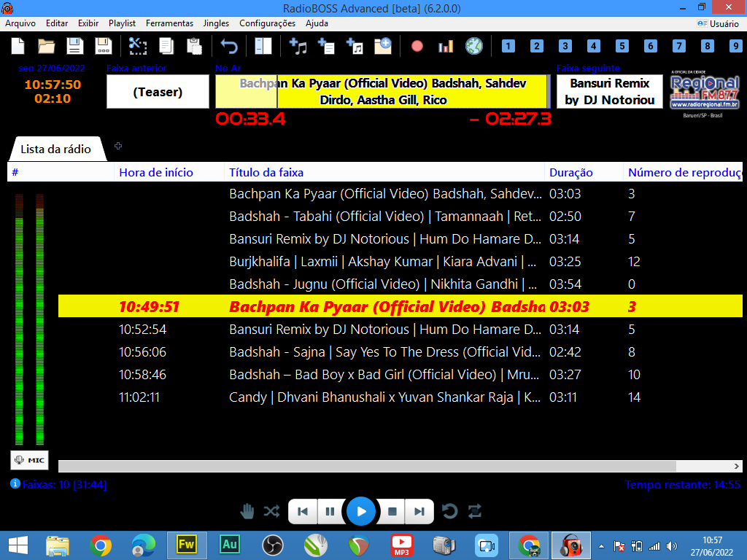
Task: Open the Arquivo menu
Action: [x=20, y=23]
